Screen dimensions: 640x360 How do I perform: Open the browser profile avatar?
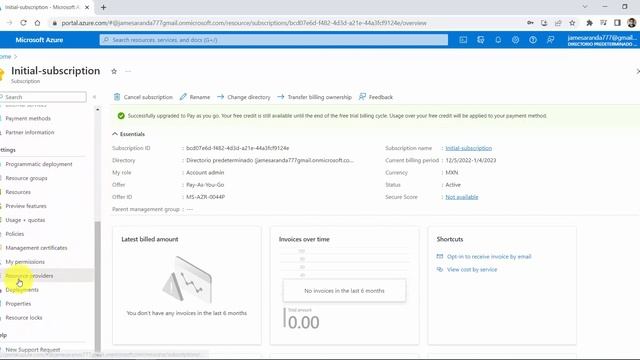click(x=632, y=23)
